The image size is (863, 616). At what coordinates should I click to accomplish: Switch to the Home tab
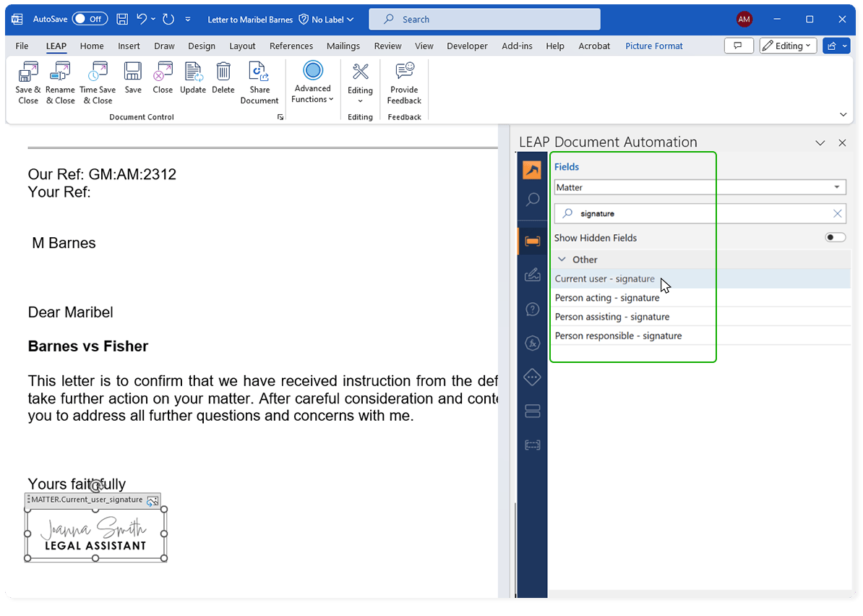pyautogui.click(x=91, y=46)
